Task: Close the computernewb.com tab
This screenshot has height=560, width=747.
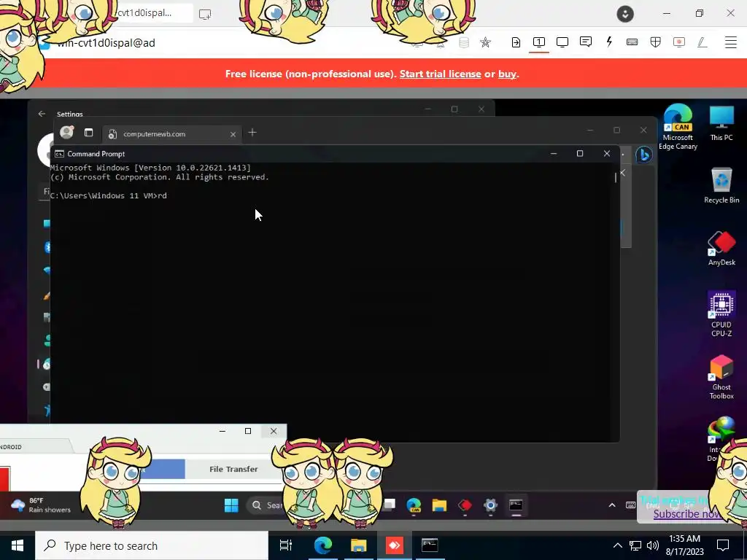Action: click(x=233, y=134)
